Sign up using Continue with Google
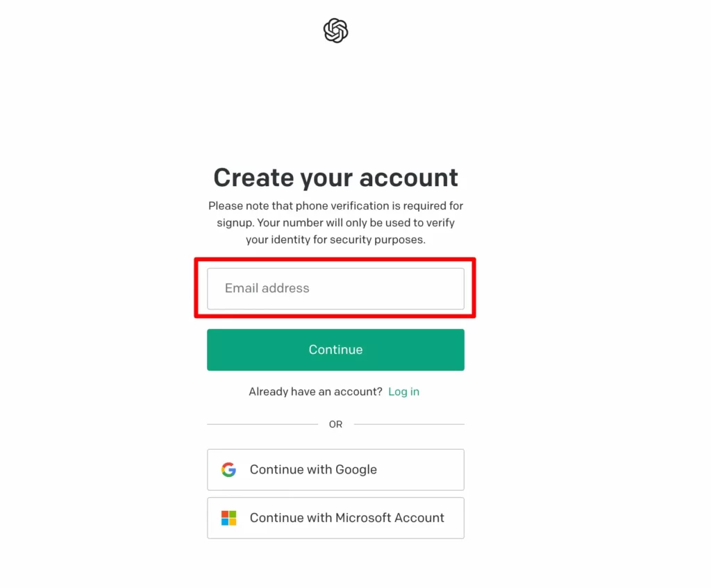711x588 pixels. tap(335, 469)
